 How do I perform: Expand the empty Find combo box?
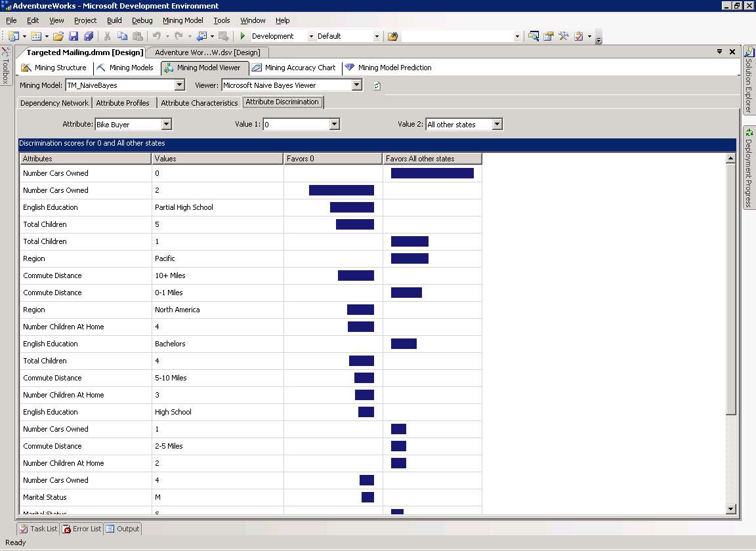tap(517, 36)
